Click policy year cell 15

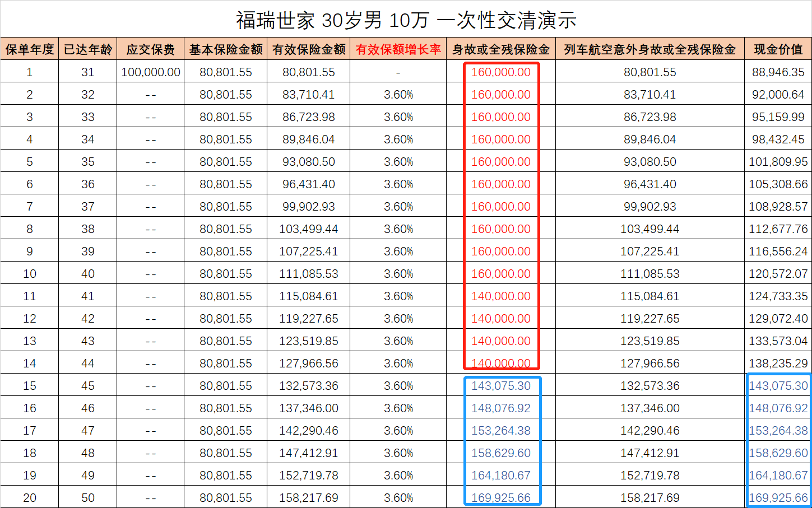[30, 386]
